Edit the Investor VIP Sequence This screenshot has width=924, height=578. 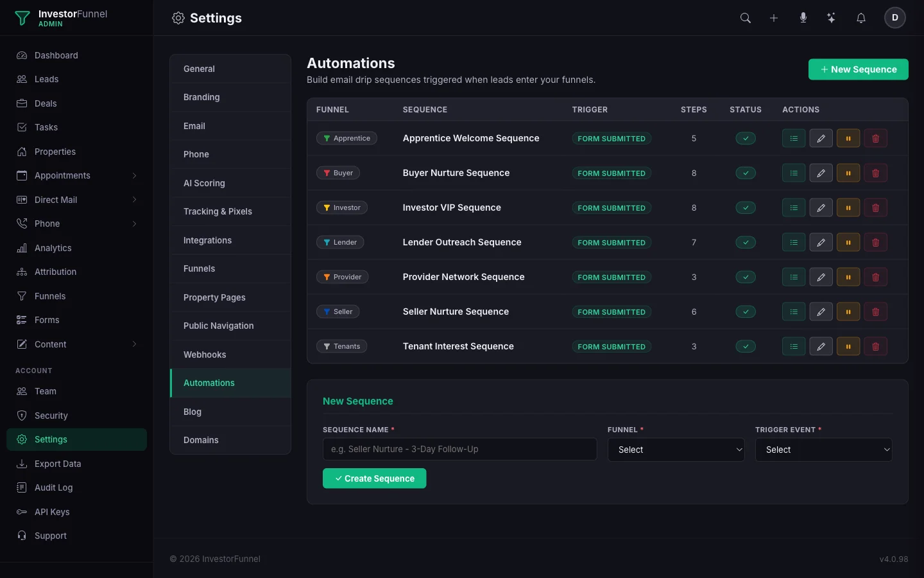click(821, 208)
